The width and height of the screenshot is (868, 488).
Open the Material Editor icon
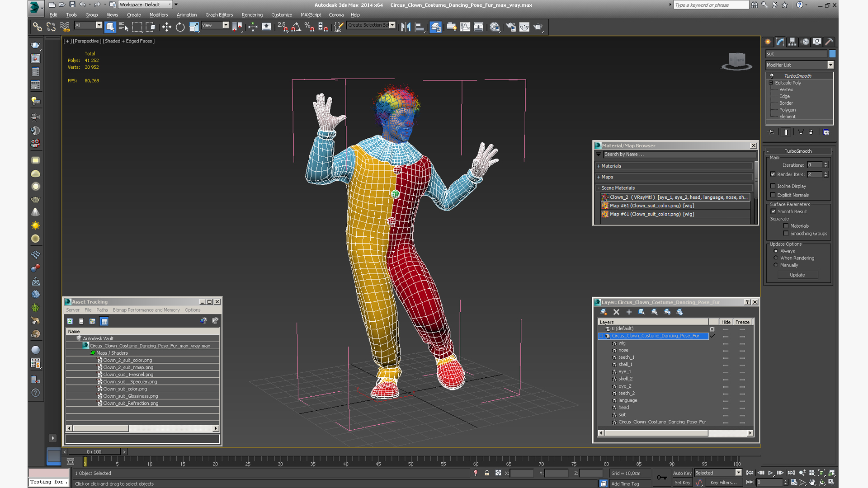click(x=495, y=27)
